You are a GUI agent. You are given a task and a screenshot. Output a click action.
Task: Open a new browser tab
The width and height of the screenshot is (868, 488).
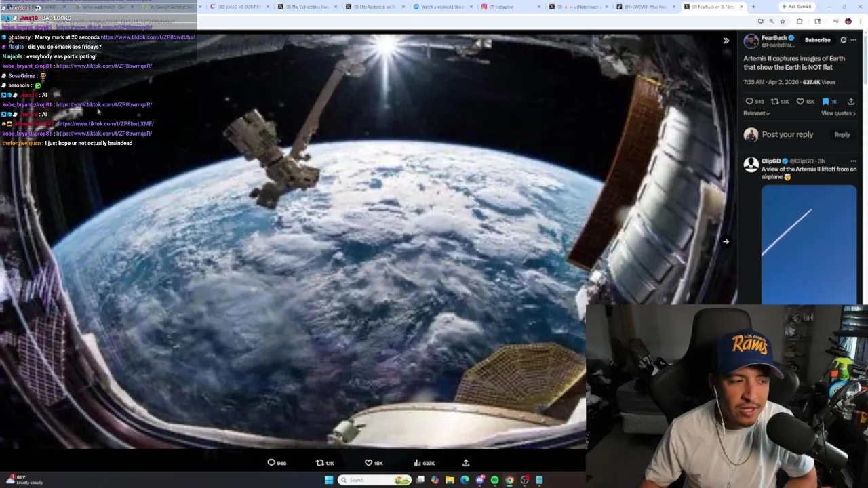[753, 7]
